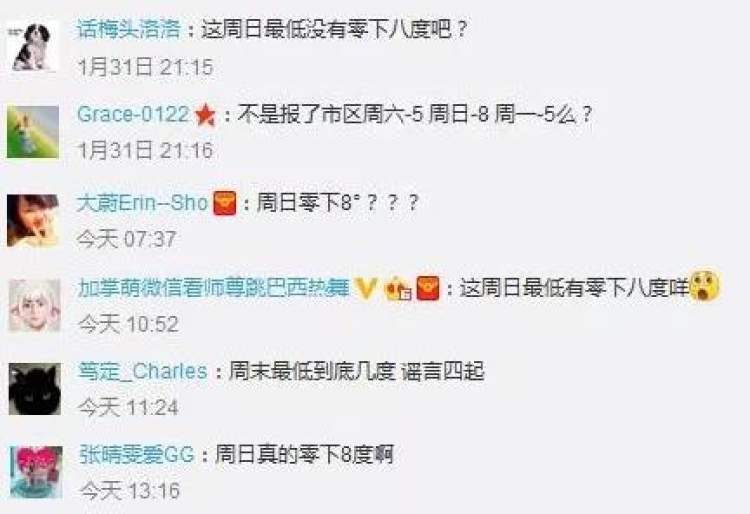Click the thumbs-up badge icon
750x514 pixels.
pyautogui.click(x=398, y=288)
